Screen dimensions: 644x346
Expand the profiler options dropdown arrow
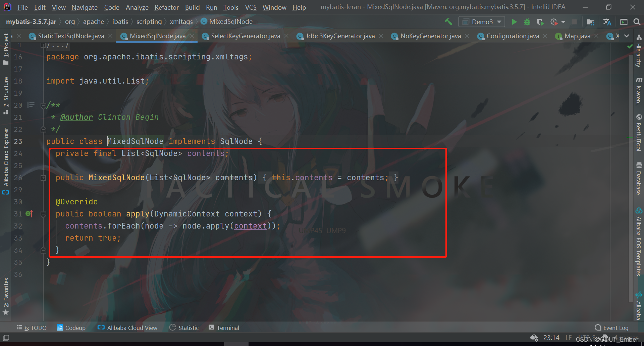click(x=563, y=22)
